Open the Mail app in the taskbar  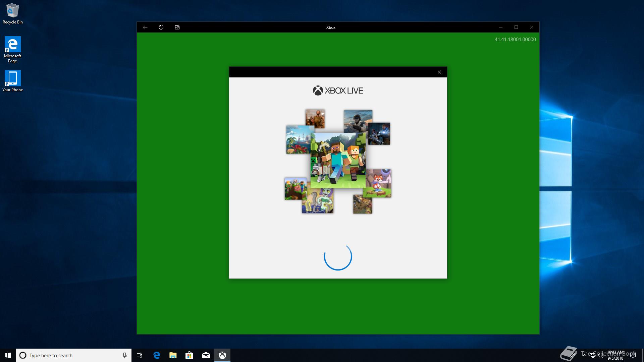pos(206,355)
